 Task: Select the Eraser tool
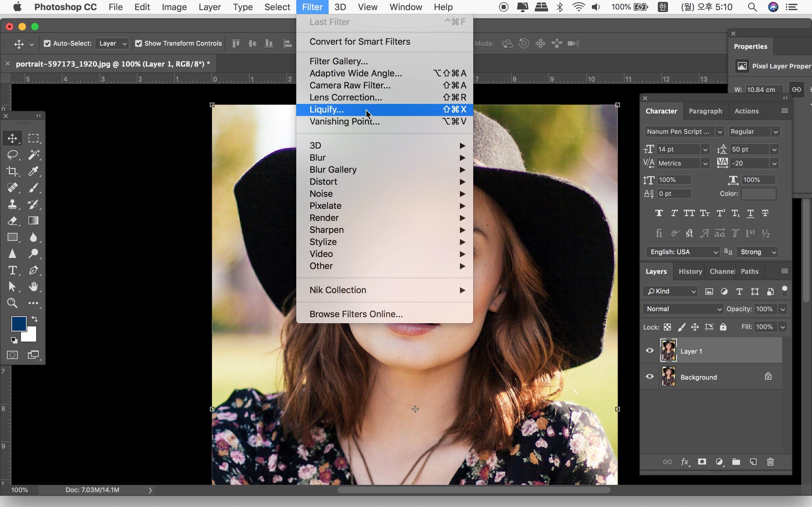(12, 221)
